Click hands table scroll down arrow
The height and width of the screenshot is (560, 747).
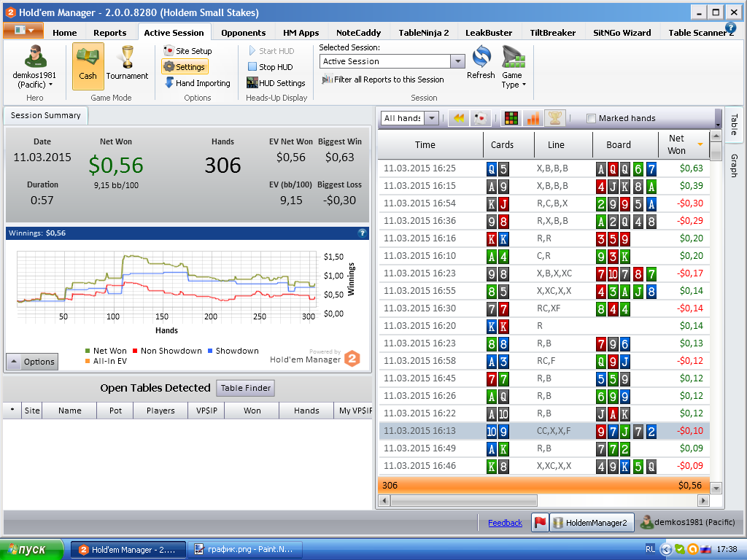point(716,488)
